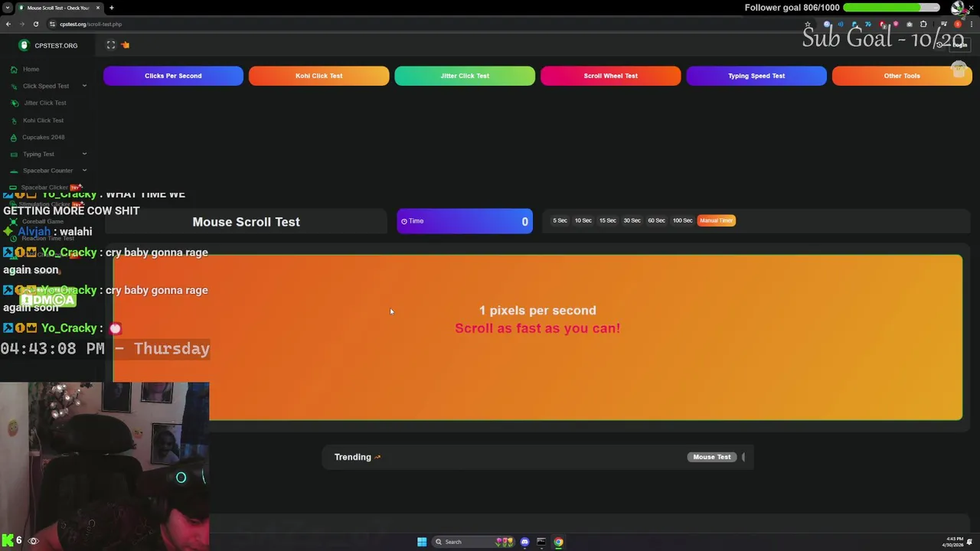The width and height of the screenshot is (980, 551).
Task: Open the Chrome three-dot menu
Action: point(971,24)
